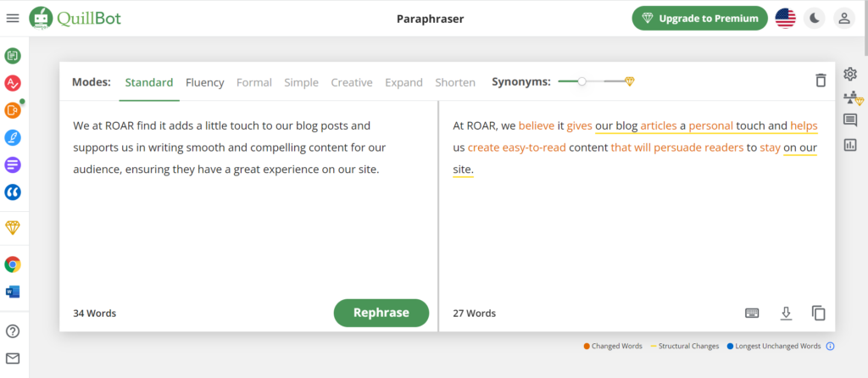Delete text with the trash icon

coord(820,81)
